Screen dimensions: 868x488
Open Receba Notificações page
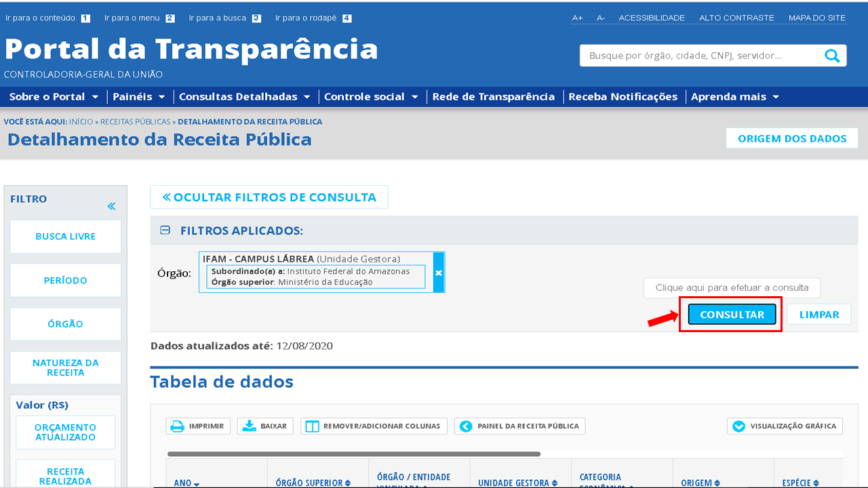tap(623, 97)
